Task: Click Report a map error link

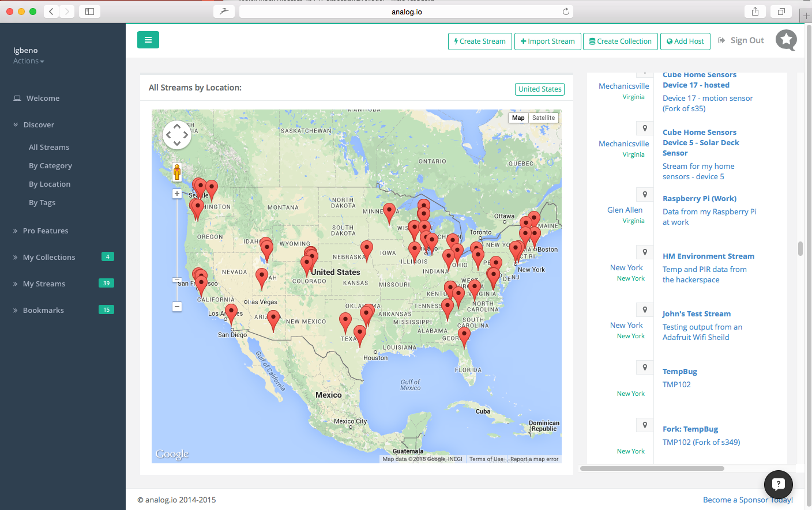Action: [x=534, y=459]
